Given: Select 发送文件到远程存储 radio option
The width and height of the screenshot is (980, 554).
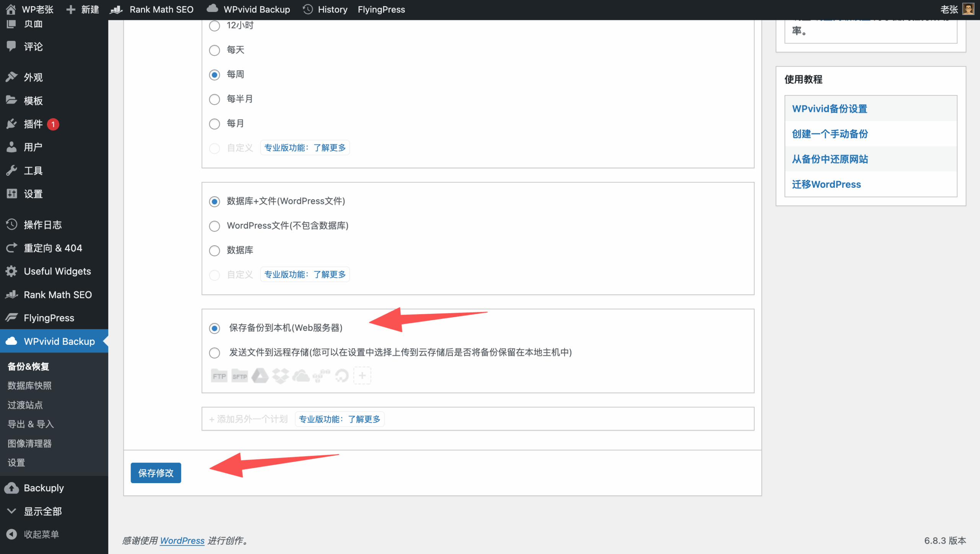Looking at the screenshot, I should coord(214,352).
